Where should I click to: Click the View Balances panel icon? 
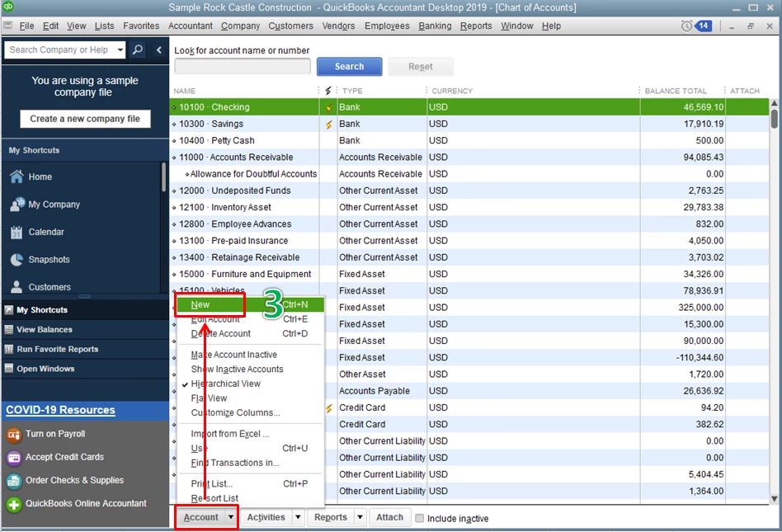8,330
